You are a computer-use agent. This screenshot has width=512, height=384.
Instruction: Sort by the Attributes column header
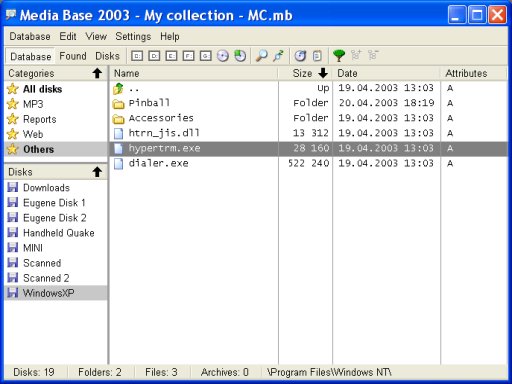pos(474,73)
